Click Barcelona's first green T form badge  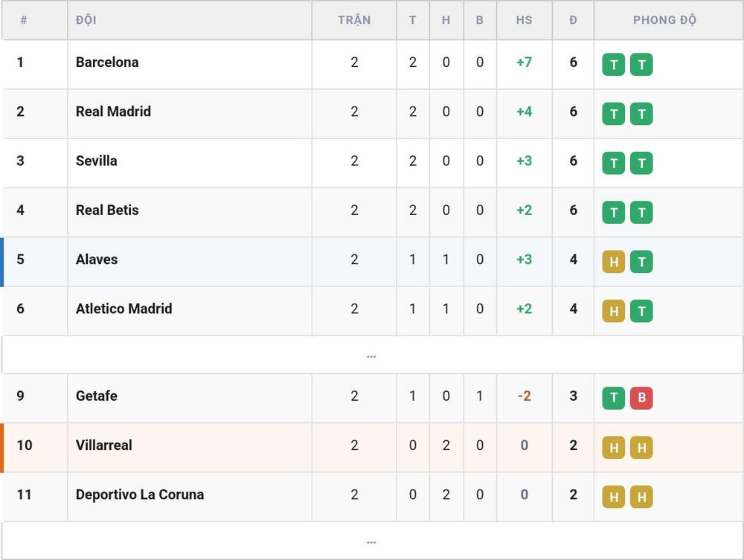point(613,65)
